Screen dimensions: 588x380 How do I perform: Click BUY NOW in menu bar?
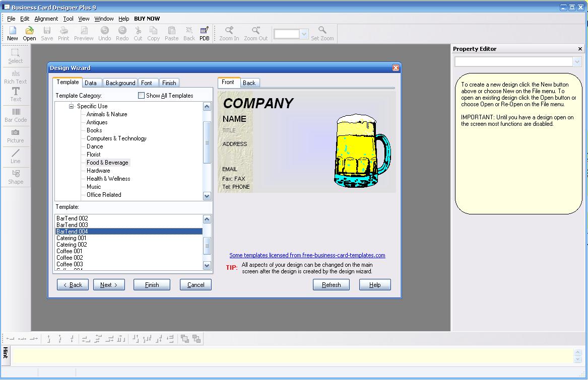tap(147, 19)
